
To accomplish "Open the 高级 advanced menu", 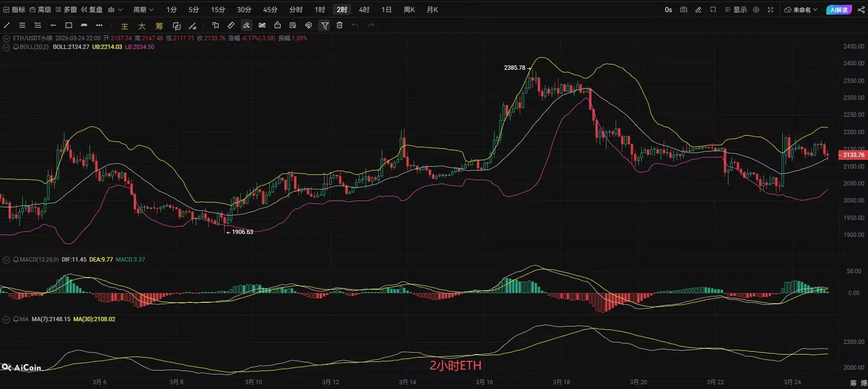I will (40, 10).
